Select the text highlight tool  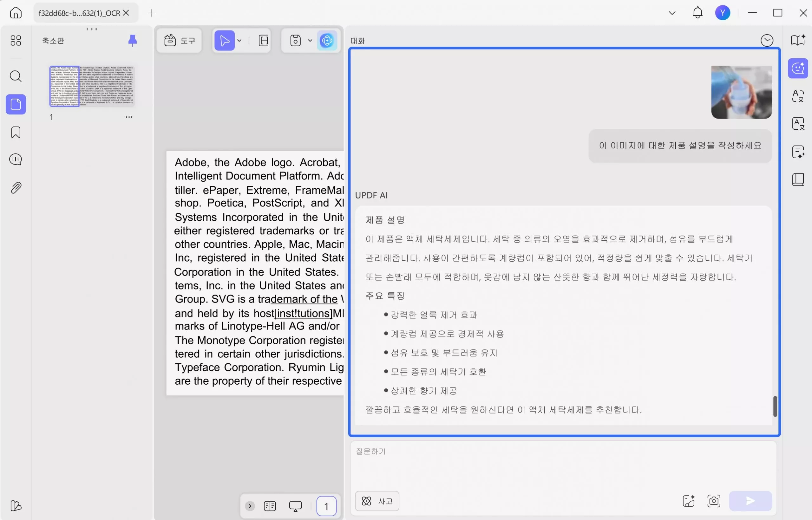tap(264, 41)
